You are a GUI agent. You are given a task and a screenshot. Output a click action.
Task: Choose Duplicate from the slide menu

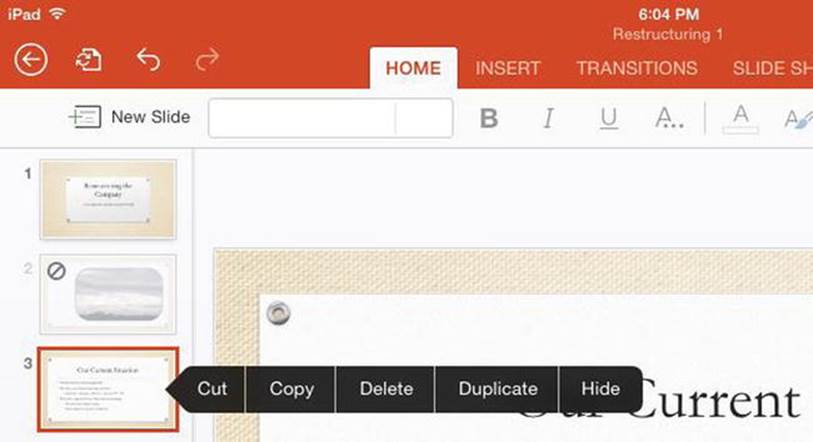[498, 389]
